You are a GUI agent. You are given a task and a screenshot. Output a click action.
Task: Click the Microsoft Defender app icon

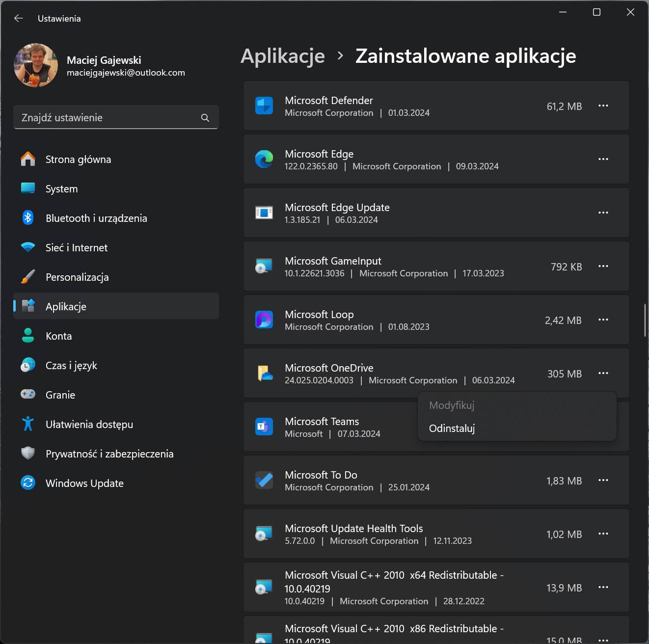pyautogui.click(x=264, y=106)
